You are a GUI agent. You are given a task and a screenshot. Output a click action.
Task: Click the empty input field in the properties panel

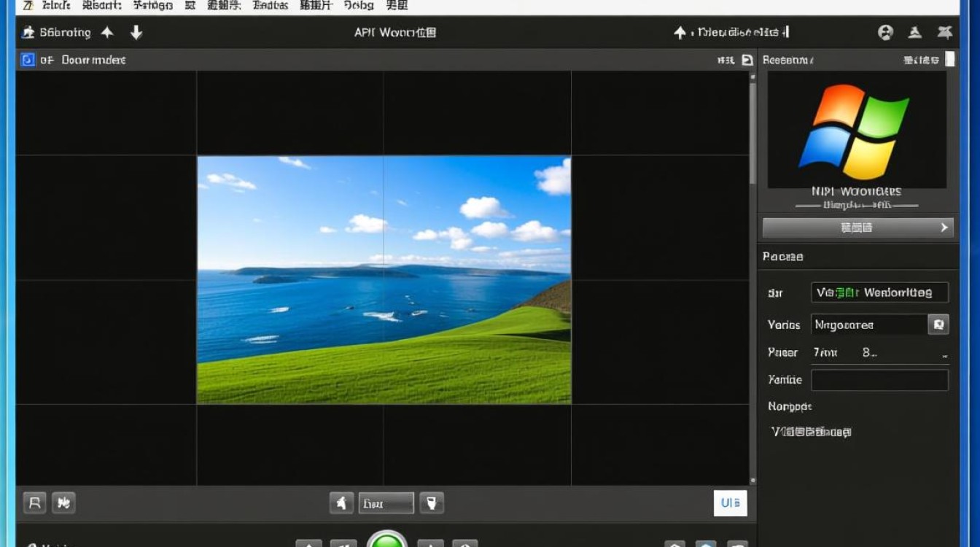pos(879,380)
